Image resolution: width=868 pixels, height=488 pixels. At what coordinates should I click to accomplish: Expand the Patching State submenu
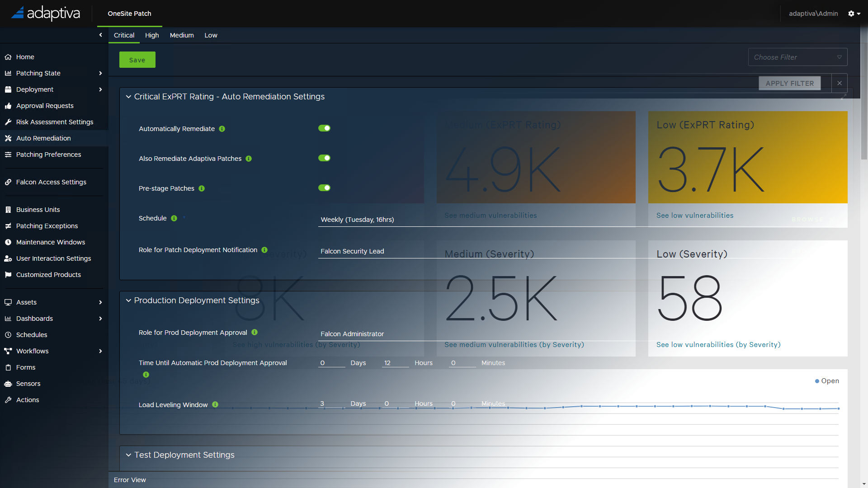pyautogui.click(x=100, y=73)
